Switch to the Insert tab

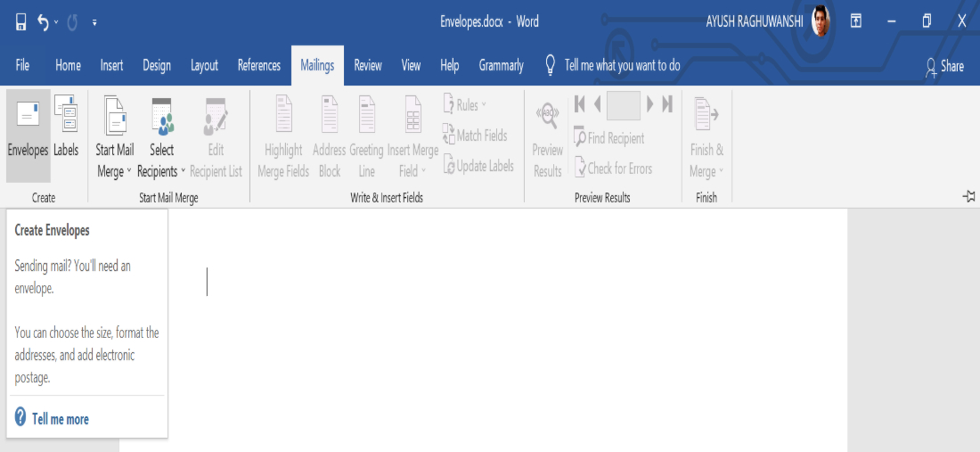[x=112, y=65]
